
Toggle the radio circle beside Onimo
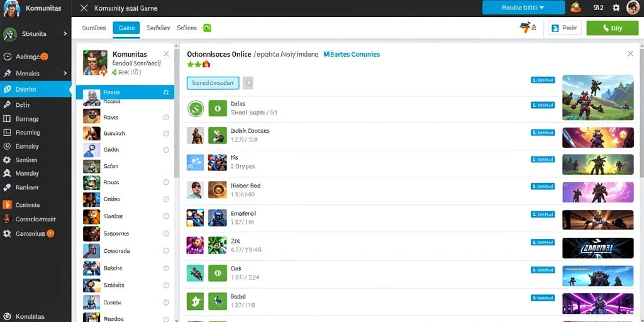tap(166, 199)
